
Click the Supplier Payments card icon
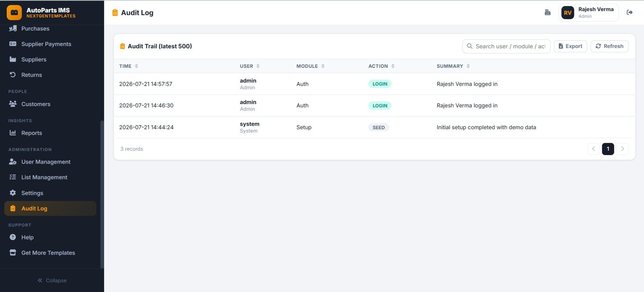13,44
